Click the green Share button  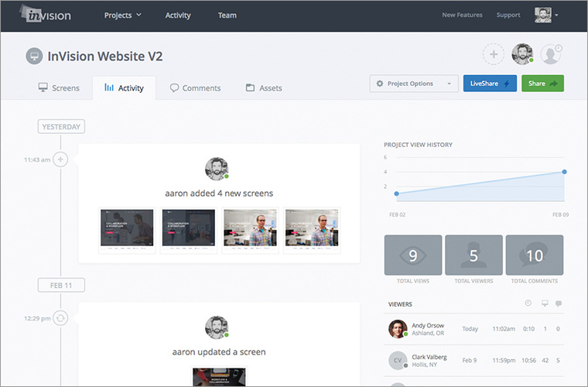542,84
